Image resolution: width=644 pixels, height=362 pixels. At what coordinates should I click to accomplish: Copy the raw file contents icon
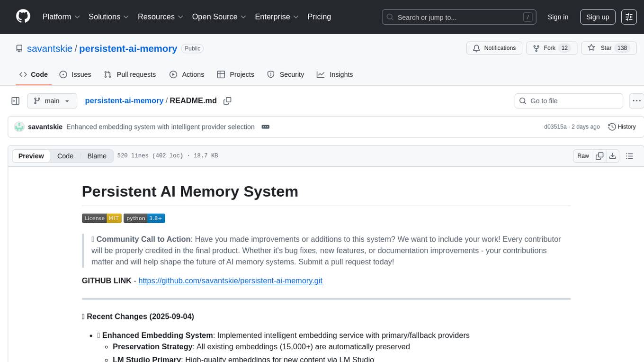pyautogui.click(x=599, y=156)
